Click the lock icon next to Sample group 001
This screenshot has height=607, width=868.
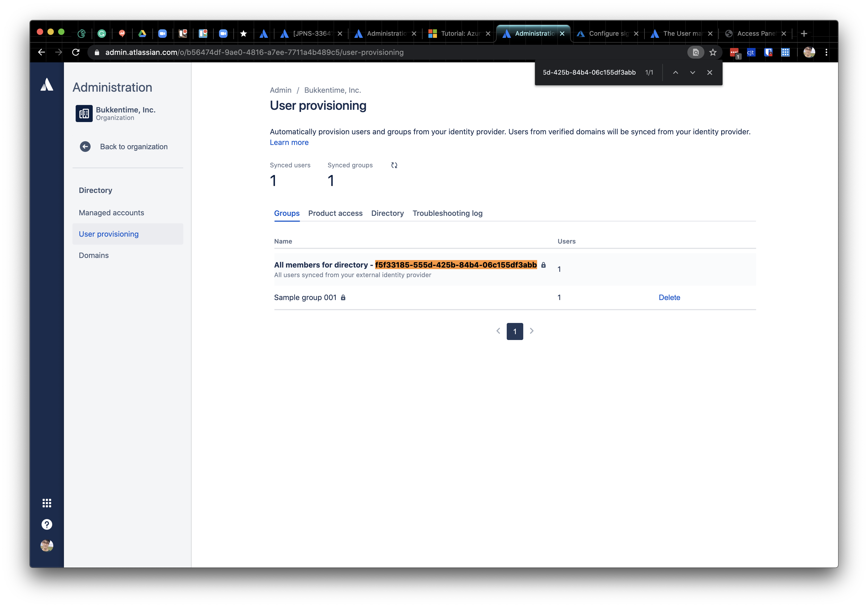pyautogui.click(x=343, y=298)
